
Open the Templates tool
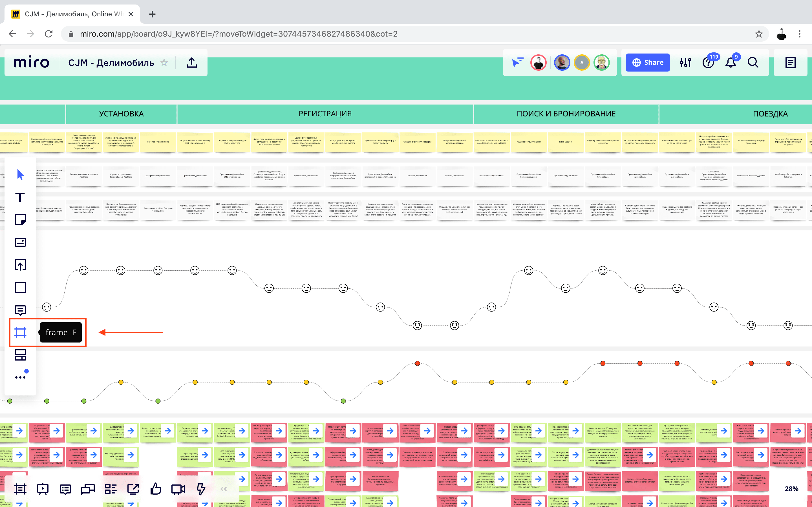coord(20,355)
